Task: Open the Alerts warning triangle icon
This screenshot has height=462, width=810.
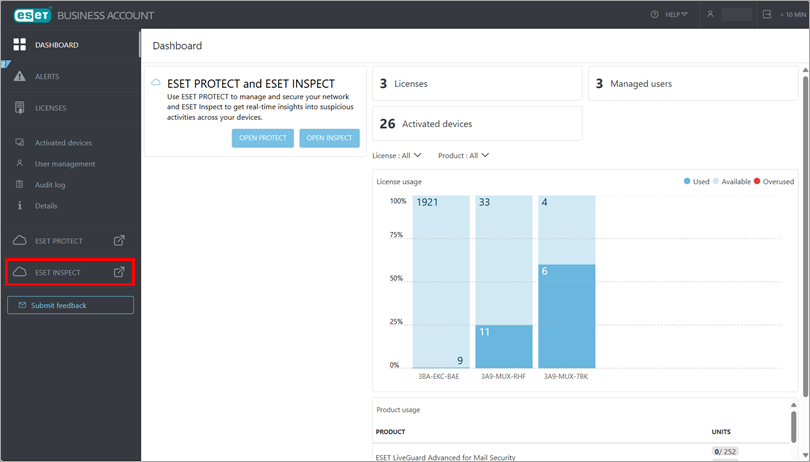Action: pyautogui.click(x=20, y=76)
